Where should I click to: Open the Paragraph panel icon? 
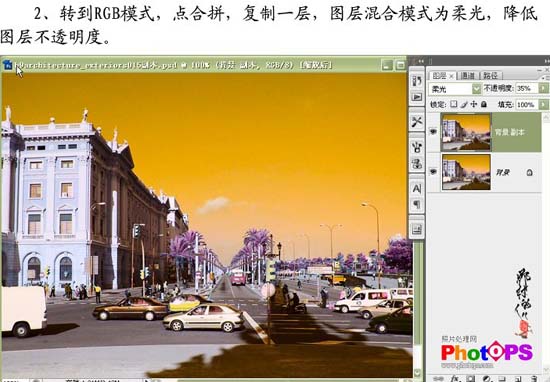[417, 205]
